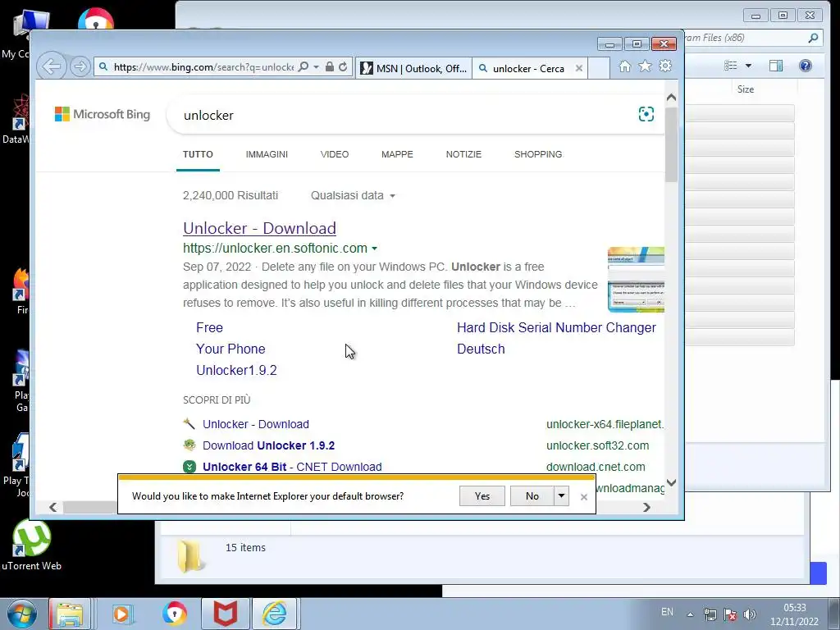Click the horizontal scrollbar right arrow
Screen dimensions: 840x630
tap(646, 507)
